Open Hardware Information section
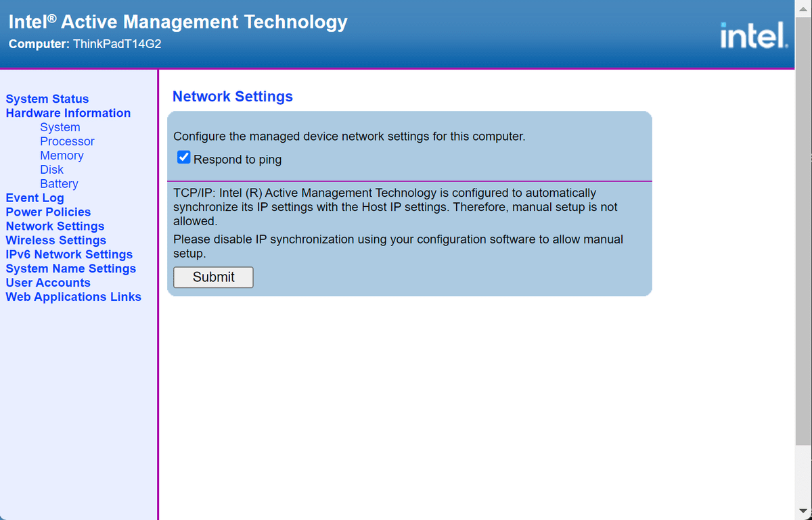This screenshot has height=520, width=812. pos(68,113)
